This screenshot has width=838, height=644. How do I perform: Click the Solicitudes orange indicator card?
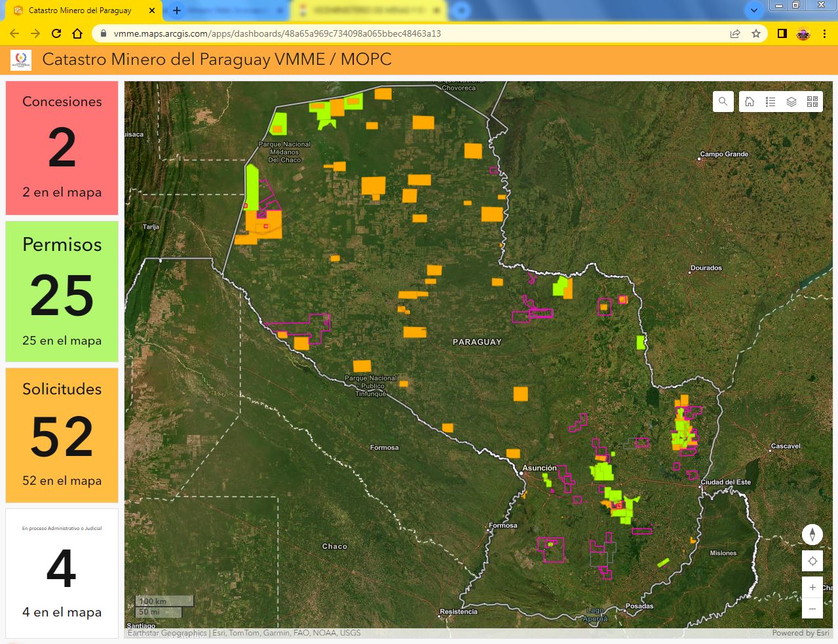click(x=62, y=435)
